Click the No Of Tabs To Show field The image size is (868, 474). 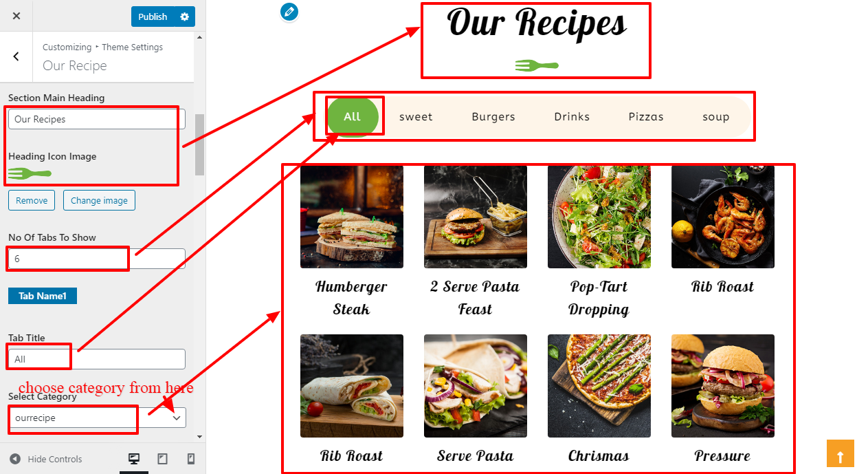(97, 259)
